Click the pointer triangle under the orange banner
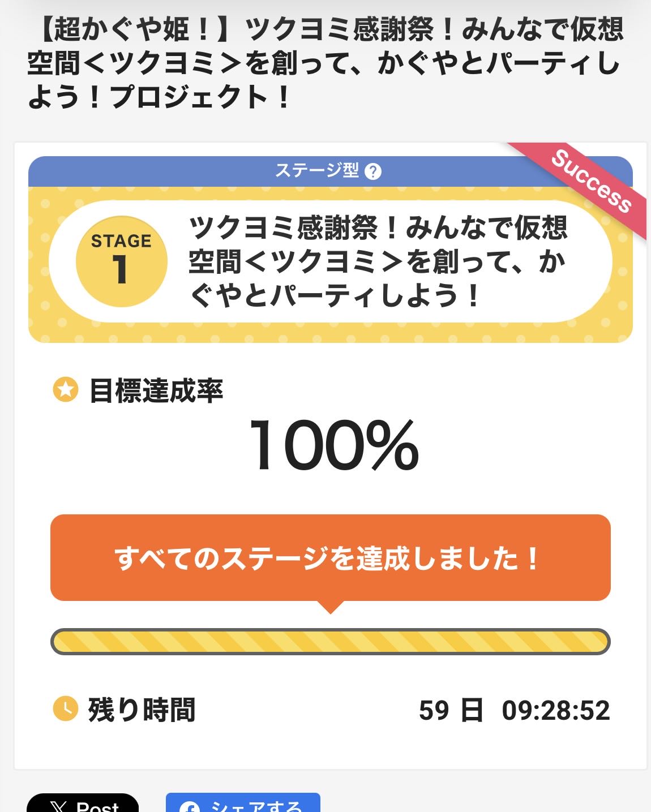 (331, 607)
